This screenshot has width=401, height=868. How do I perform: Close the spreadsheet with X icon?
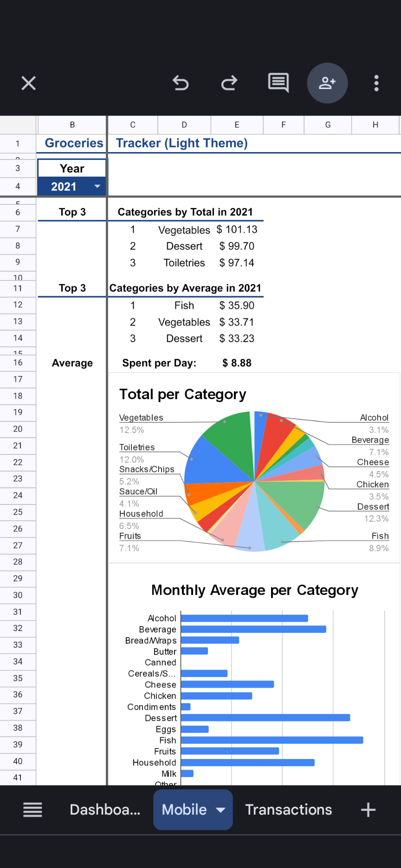coord(29,83)
